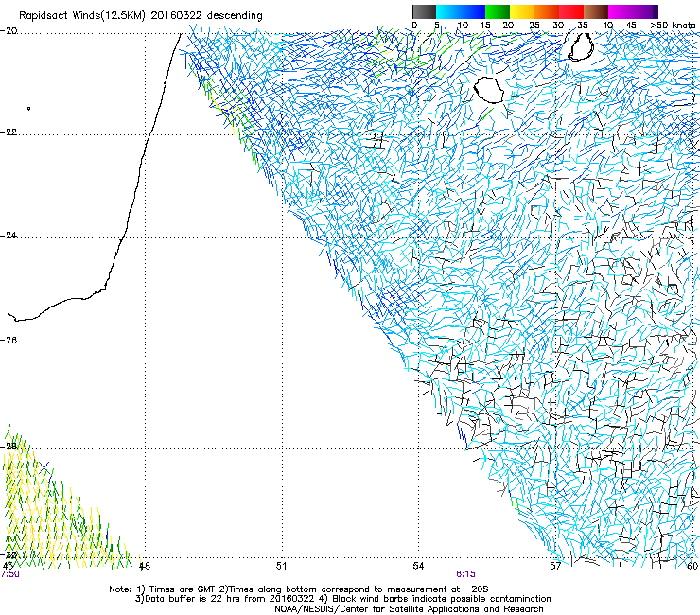The height and width of the screenshot is (615, 700).
Task: Click the 'NOAA/NESDIS/Center for Satellite Applications and Research' credit
Action: [409, 609]
